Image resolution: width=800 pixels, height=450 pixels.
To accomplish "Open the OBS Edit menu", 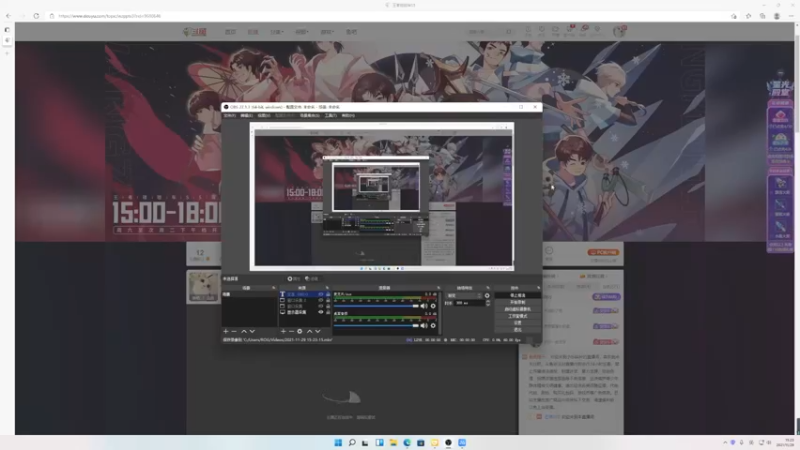I will [x=246, y=115].
